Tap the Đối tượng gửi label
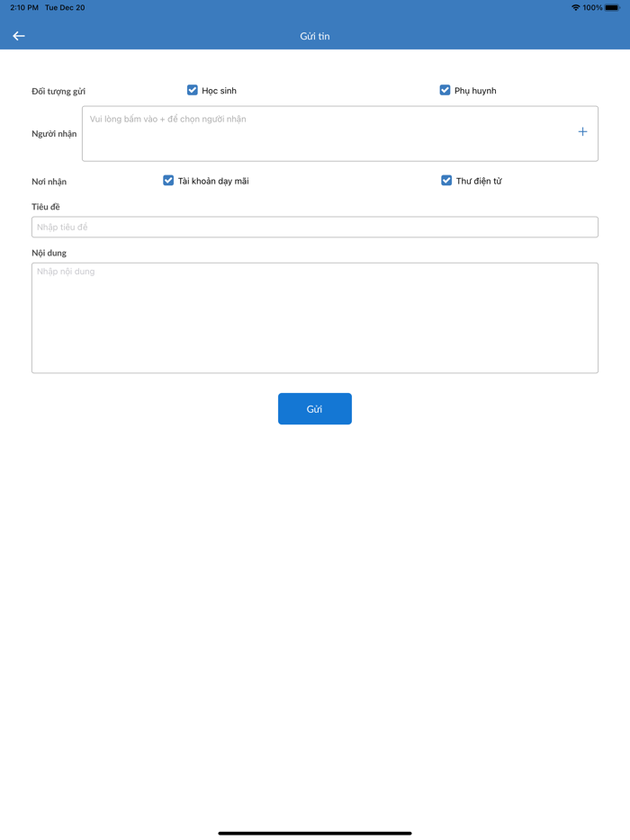 click(58, 91)
